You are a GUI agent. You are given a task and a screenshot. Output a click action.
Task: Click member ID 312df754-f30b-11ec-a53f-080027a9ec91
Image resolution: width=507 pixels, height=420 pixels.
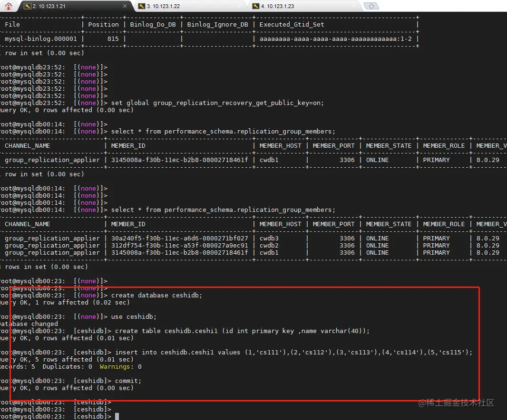[x=180, y=246]
